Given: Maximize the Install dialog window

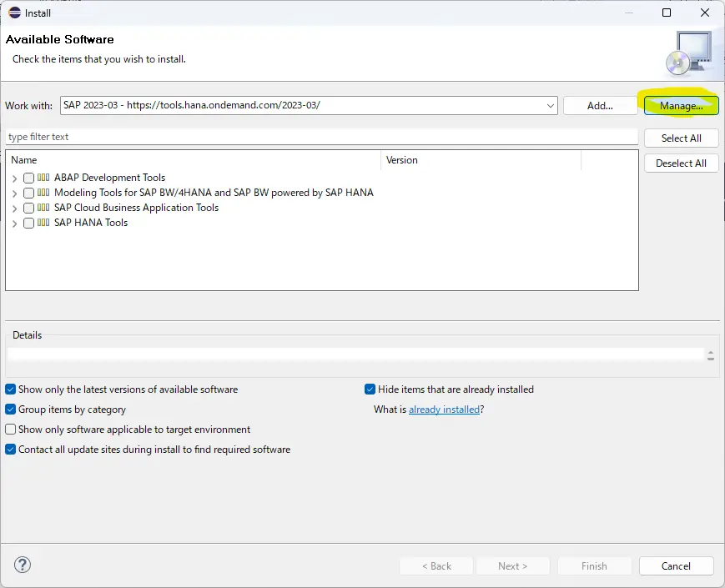Looking at the screenshot, I should coord(667,13).
